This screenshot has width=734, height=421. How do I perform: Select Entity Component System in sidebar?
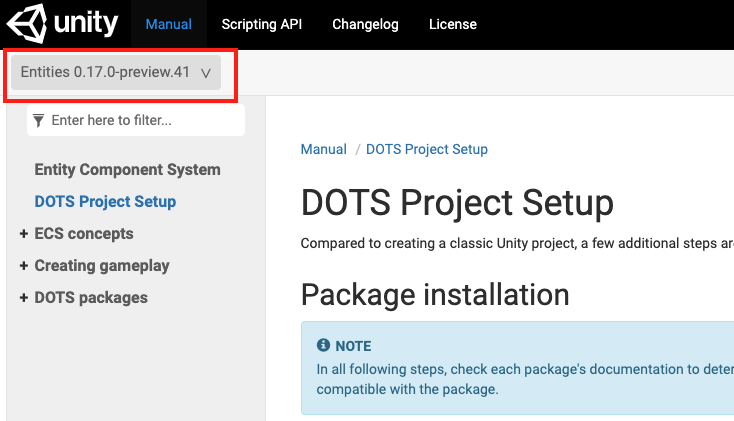127,170
